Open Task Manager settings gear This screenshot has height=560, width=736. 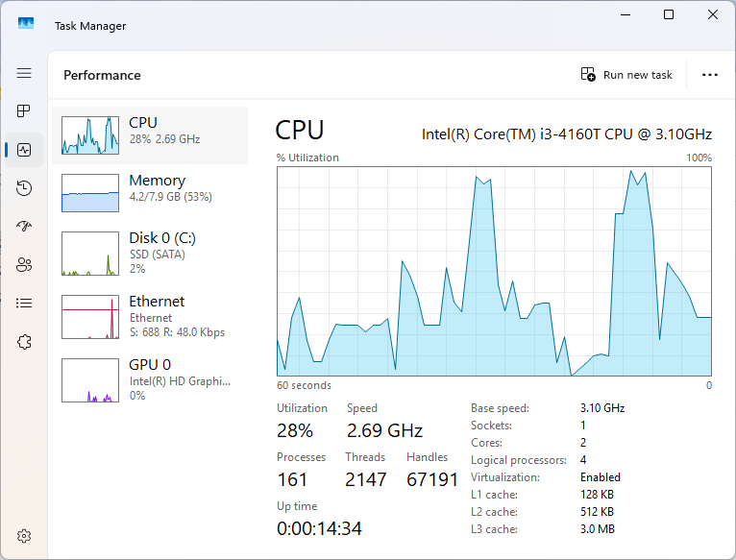click(24, 536)
